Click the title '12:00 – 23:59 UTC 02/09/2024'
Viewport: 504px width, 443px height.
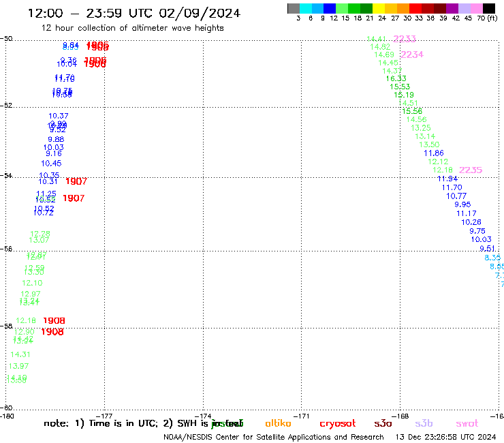coord(134,13)
